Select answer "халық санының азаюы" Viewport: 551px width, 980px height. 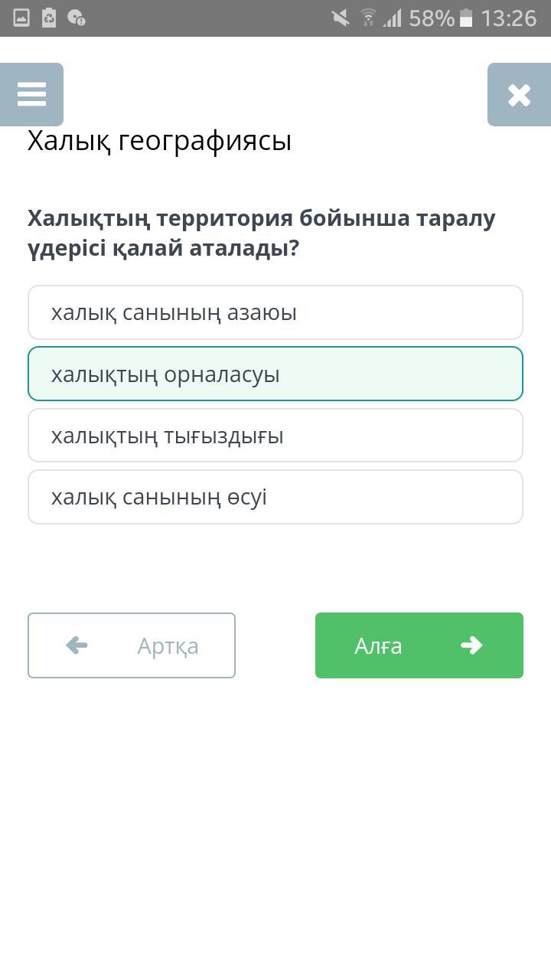pos(275,312)
